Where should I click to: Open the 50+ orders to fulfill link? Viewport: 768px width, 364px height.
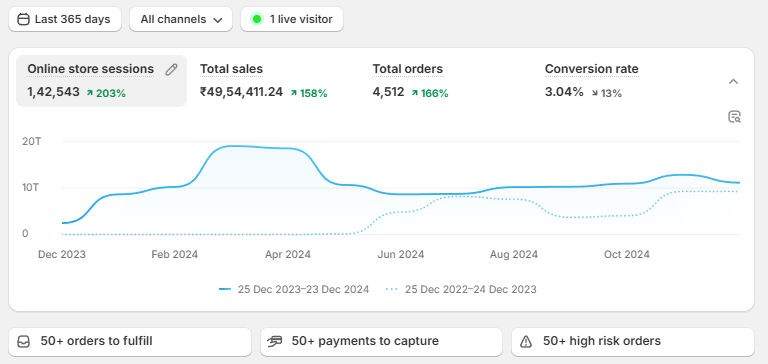coord(130,341)
